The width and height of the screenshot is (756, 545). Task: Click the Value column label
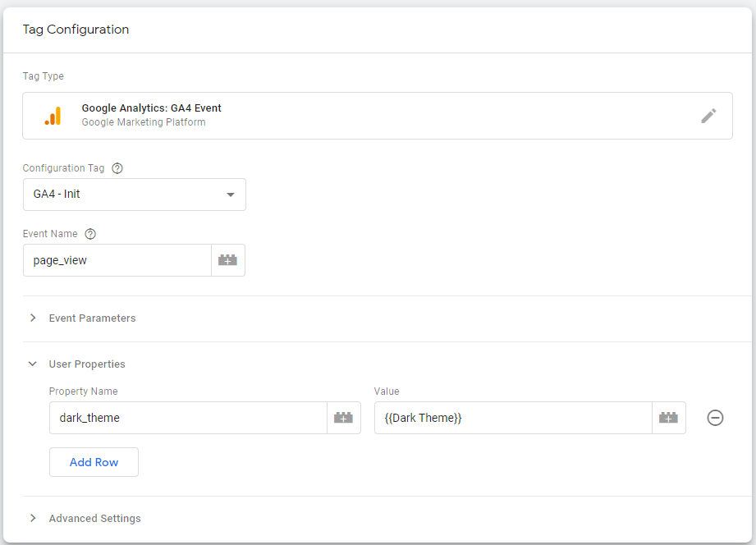pos(387,392)
